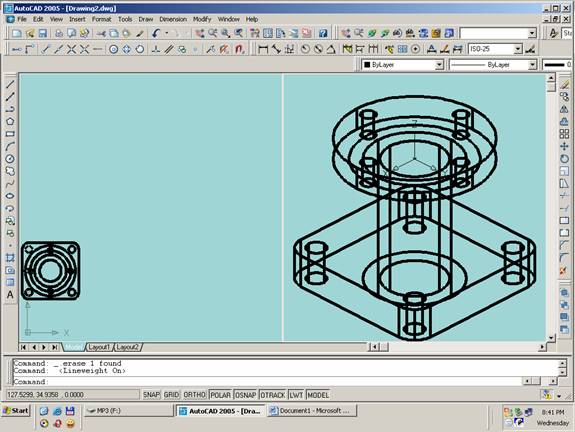Click the Array tool in the Modify toolbar
Image resolution: width=575 pixels, height=432 pixels.
click(564, 134)
